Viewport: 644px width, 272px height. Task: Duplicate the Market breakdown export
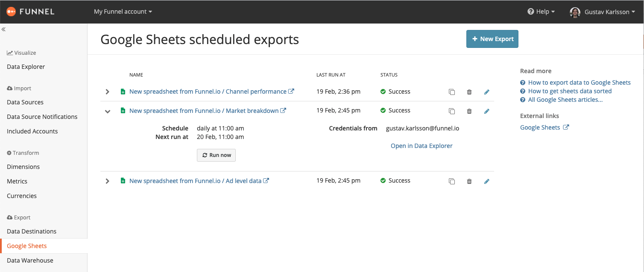coord(452,111)
